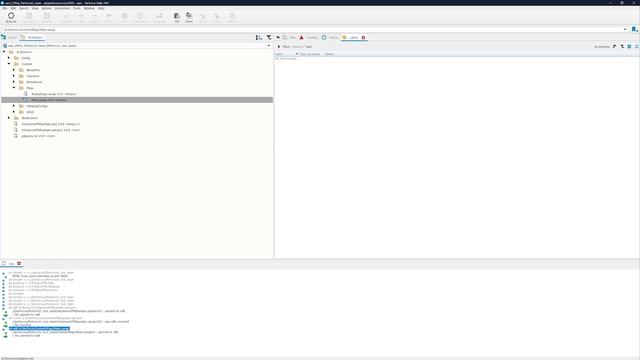Expand the Filter section in Labels pane

coord(279,47)
